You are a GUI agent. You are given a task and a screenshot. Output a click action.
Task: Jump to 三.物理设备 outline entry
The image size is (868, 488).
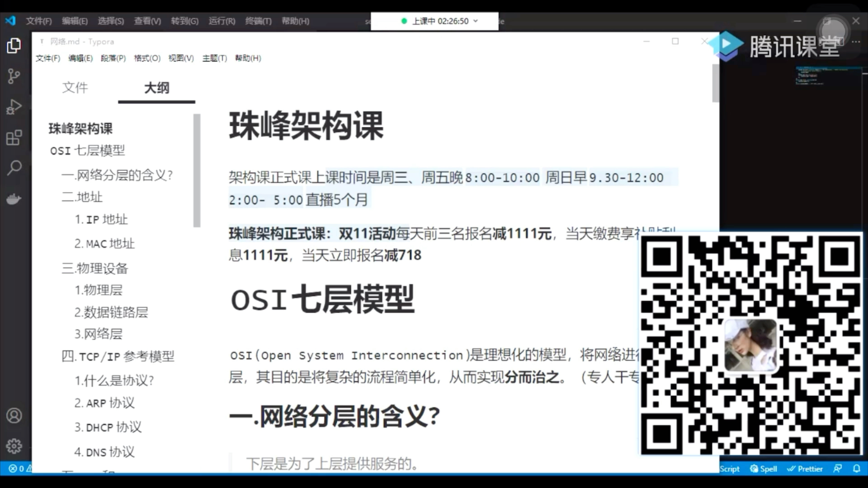tap(94, 268)
